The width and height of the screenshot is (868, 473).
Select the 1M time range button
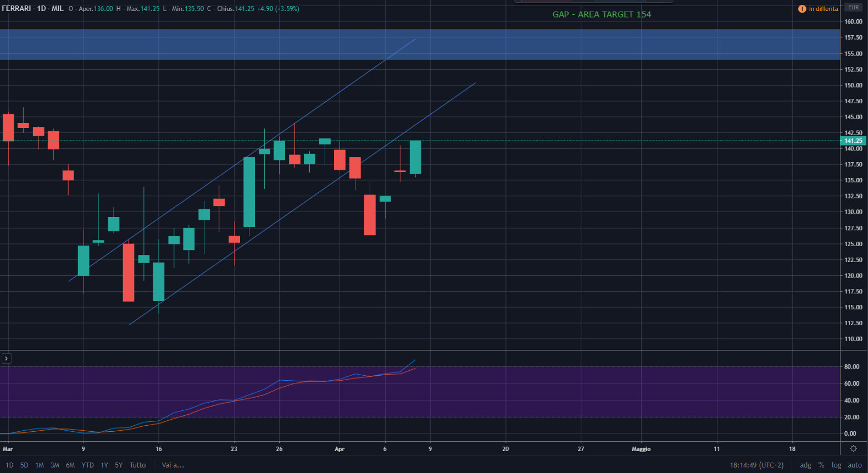tap(40, 465)
